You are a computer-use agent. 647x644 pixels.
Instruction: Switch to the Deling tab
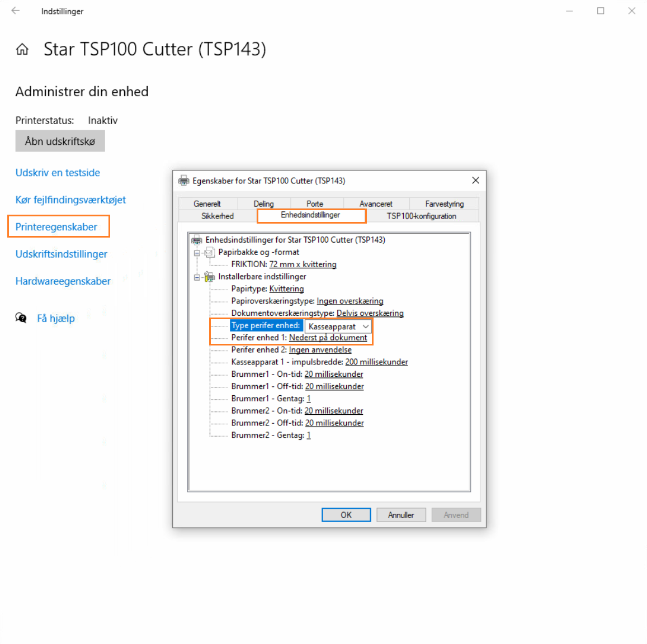point(264,204)
